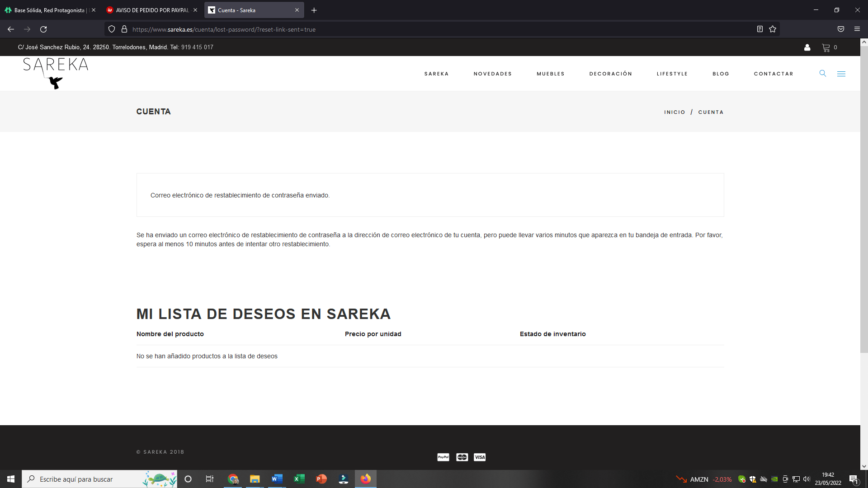Click scrollbar down arrow
The image size is (868, 488).
[x=864, y=466]
